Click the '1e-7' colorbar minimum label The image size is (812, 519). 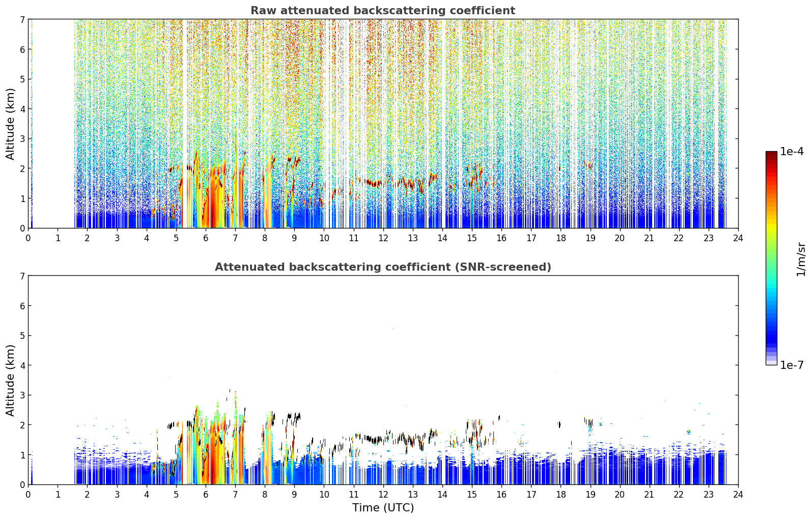[x=792, y=365]
